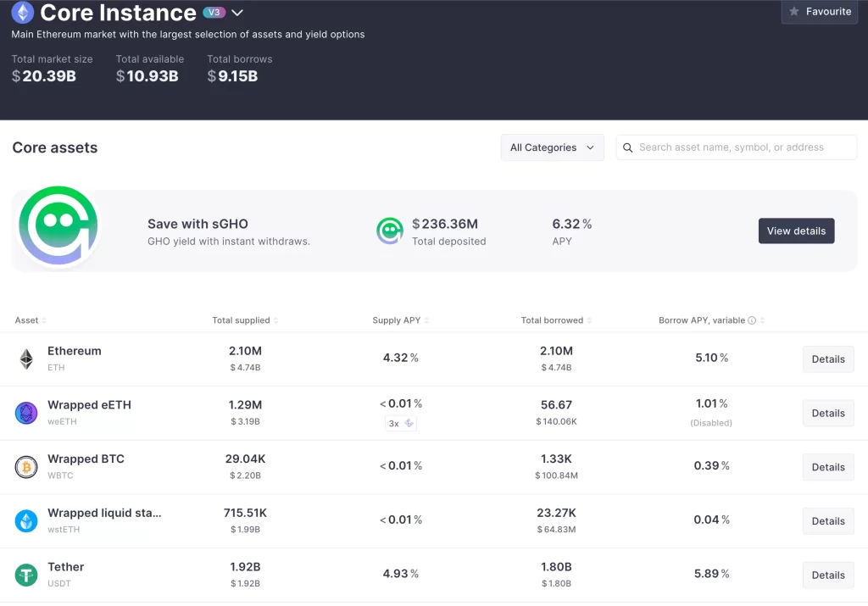Click the 3x incentives badge for weETH
This screenshot has width=868, height=606.
pos(401,424)
